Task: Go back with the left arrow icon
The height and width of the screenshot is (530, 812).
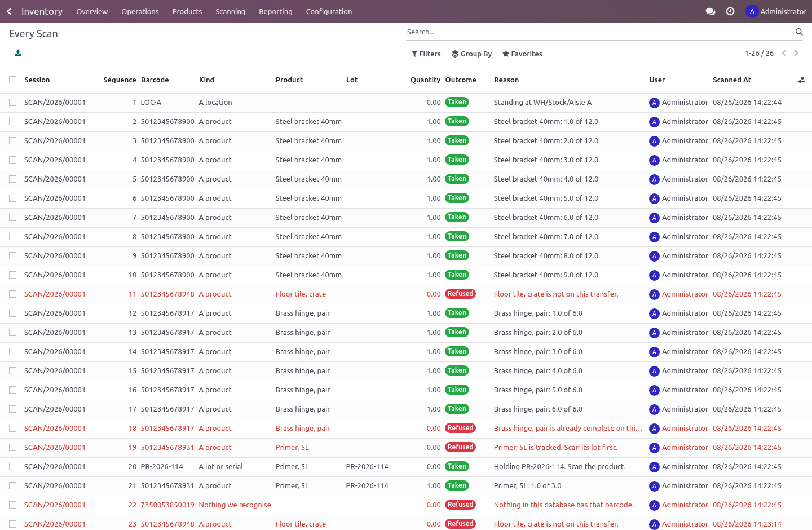Action: click(9, 11)
